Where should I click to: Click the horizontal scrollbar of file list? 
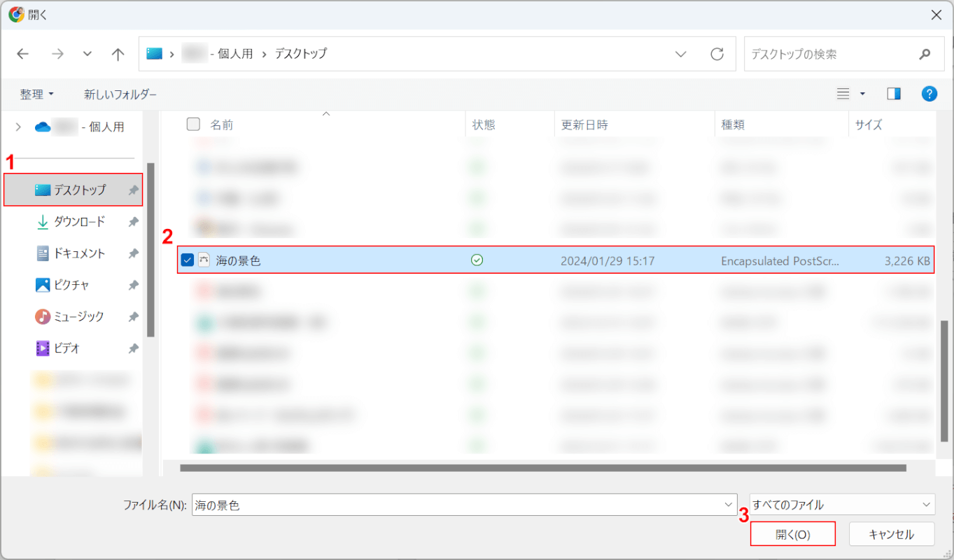(x=543, y=468)
